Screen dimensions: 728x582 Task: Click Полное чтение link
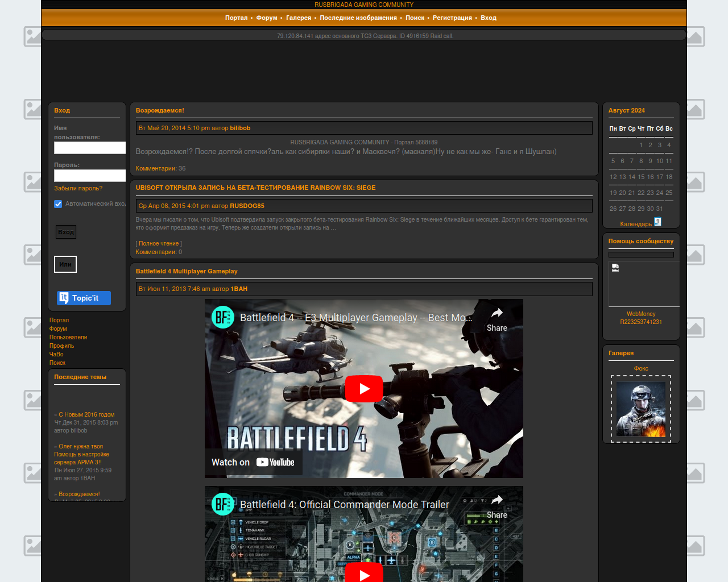(159, 243)
